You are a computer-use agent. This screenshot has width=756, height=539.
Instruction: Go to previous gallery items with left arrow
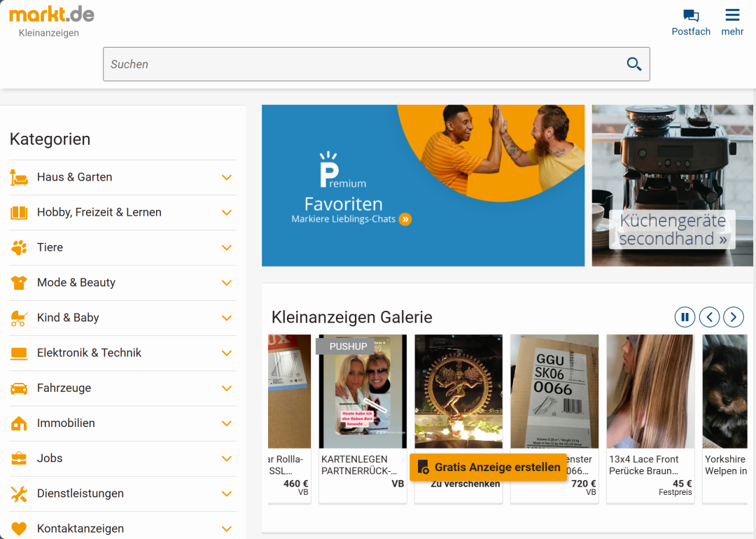click(709, 317)
